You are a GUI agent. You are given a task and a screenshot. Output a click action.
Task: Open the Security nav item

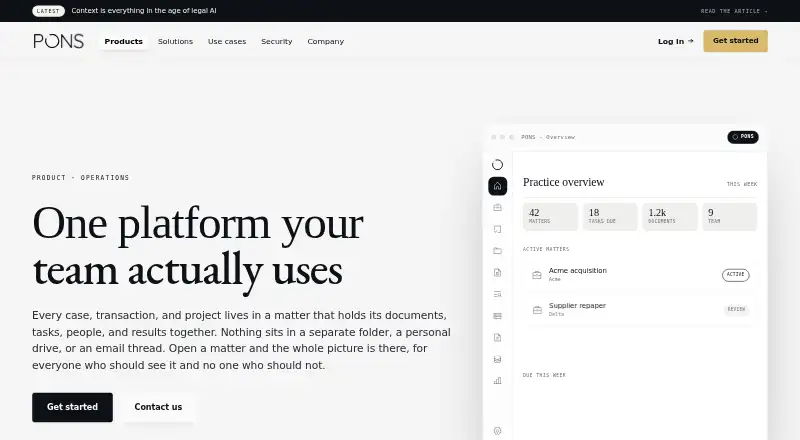click(277, 41)
